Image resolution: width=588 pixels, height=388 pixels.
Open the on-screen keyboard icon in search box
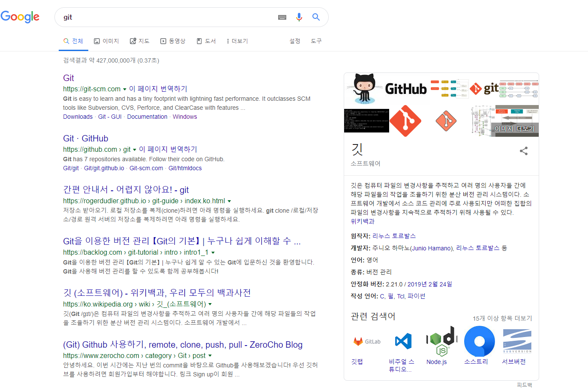coord(282,17)
